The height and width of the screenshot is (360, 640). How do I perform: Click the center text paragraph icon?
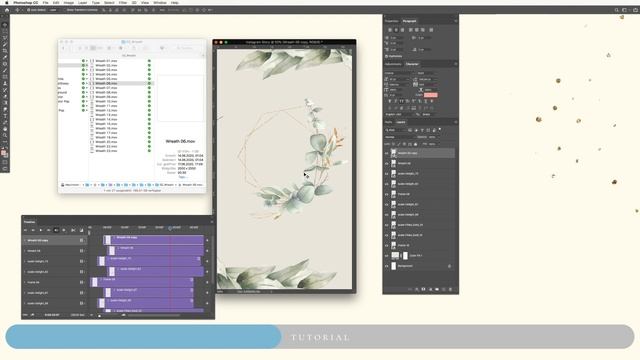point(396,30)
